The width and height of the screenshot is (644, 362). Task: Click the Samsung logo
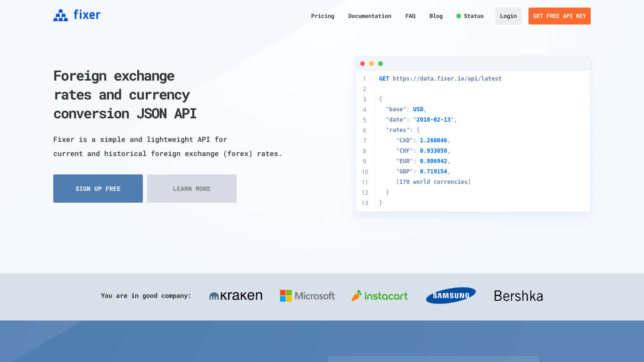click(451, 296)
